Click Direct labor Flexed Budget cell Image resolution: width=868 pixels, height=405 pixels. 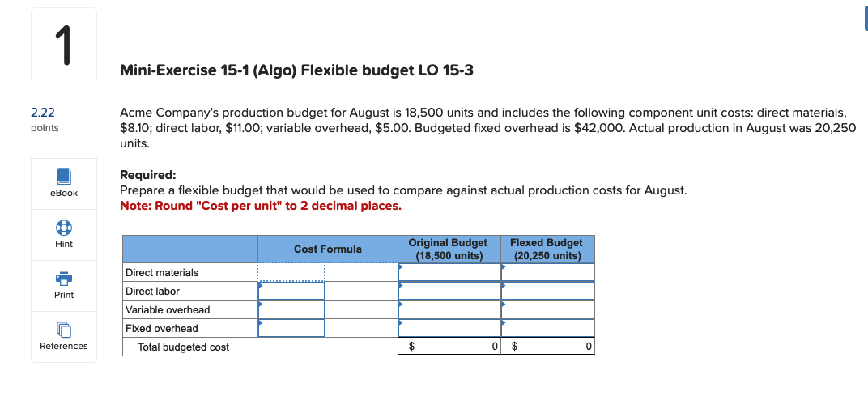[x=547, y=291]
